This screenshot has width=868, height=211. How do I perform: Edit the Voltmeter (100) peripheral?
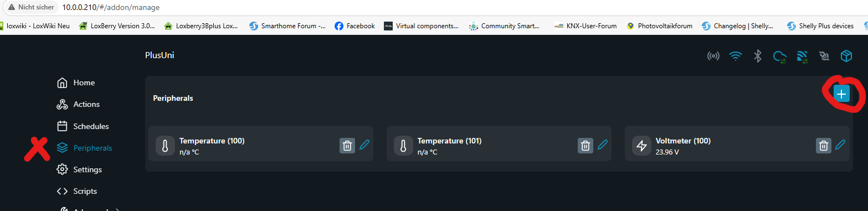840,145
